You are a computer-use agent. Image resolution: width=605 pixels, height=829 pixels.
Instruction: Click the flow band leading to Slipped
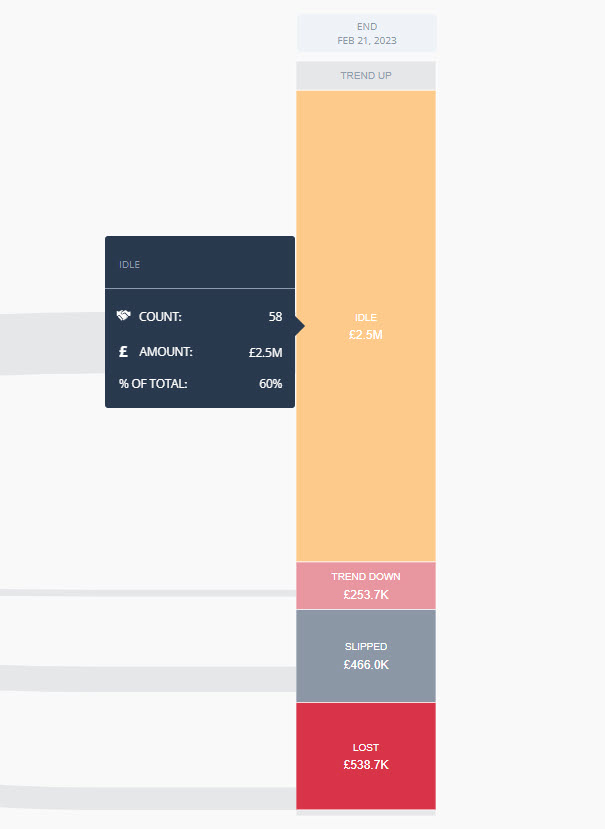tap(148, 679)
